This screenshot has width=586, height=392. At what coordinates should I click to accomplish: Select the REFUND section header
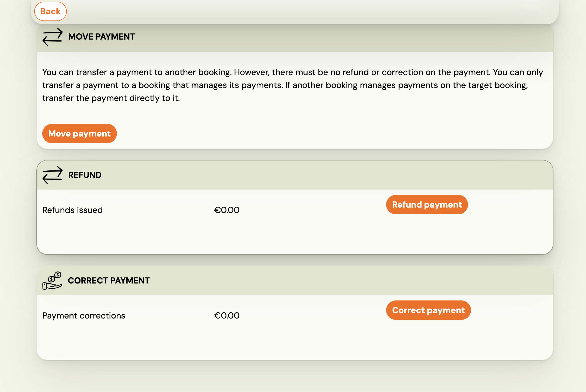85,175
